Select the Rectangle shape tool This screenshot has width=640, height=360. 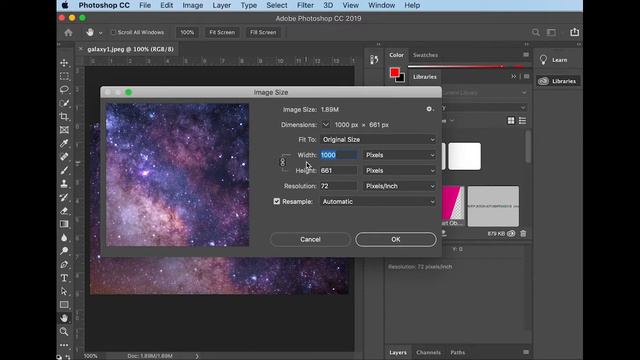pyautogui.click(x=64, y=304)
